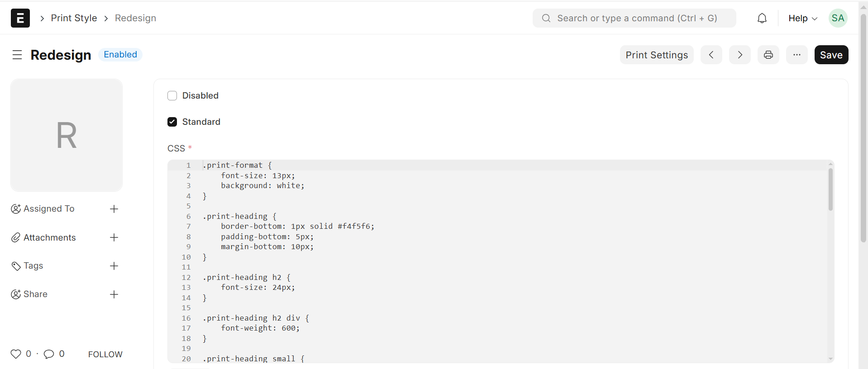Screen dimensions: 868x369
Task: Check the Disabled checkbox
Action: pos(172,95)
